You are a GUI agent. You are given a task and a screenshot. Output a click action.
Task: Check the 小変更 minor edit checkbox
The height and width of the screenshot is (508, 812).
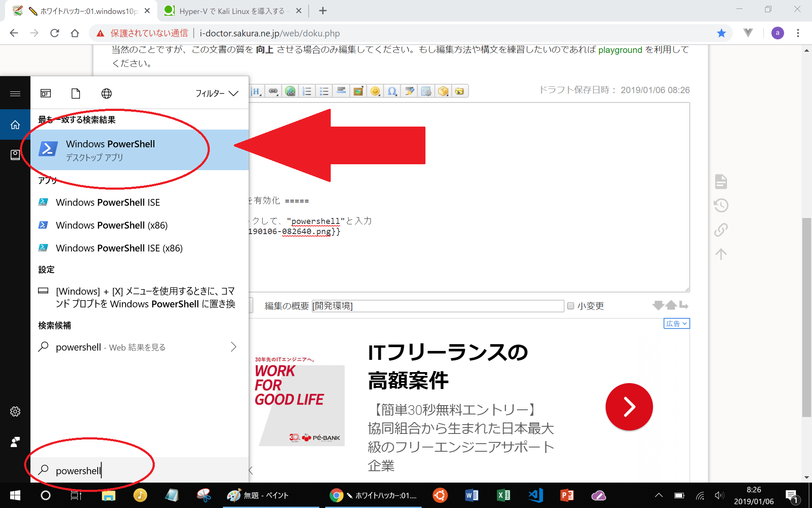point(571,306)
